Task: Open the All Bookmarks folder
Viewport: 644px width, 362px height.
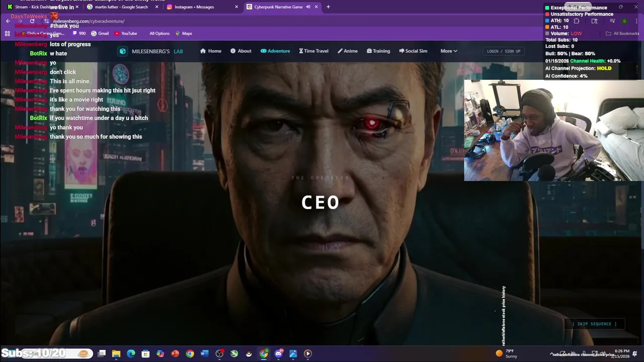Action: click(622, 33)
